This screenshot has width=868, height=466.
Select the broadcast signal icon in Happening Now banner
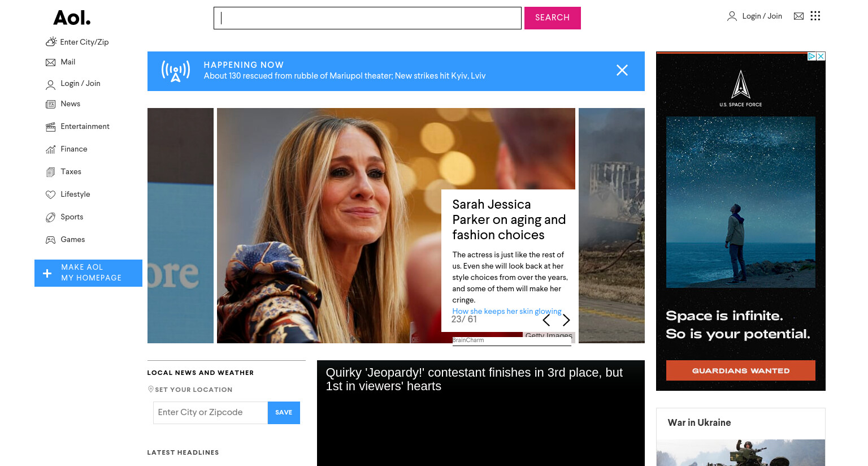click(x=176, y=71)
